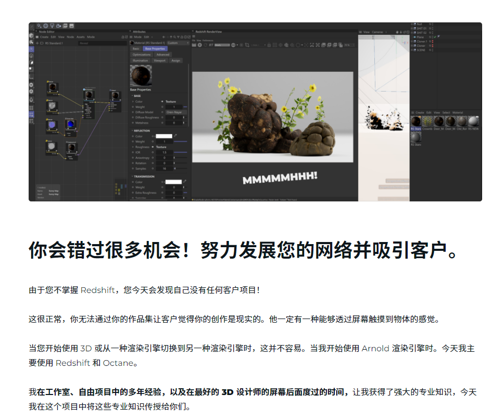Open the Custom dropdown in Attributes panel
This screenshot has width=504, height=420.
pos(178,43)
